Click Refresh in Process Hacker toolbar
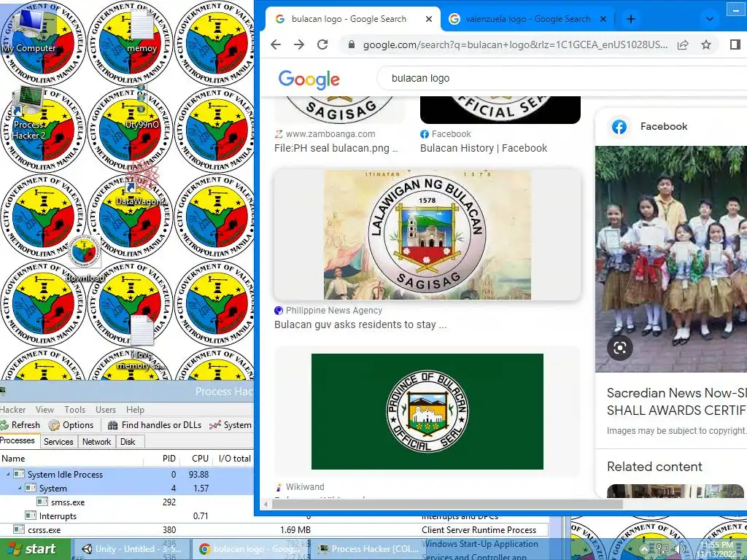The image size is (747, 560). point(20,425)
